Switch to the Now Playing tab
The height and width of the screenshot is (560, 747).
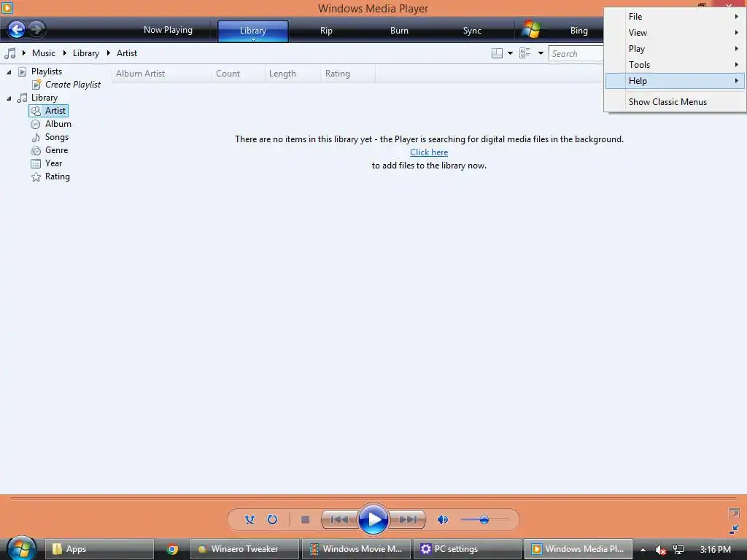point(169,30)
